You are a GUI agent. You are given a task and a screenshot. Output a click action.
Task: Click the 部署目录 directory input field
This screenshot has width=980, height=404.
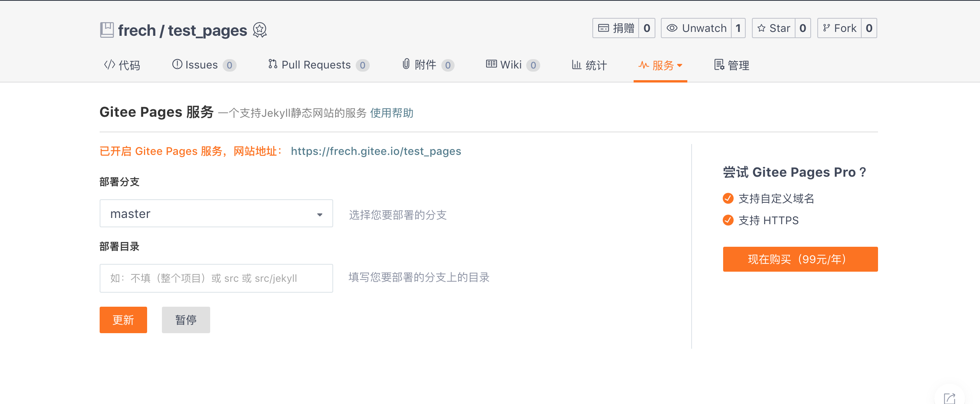click(x=216, y=278)
